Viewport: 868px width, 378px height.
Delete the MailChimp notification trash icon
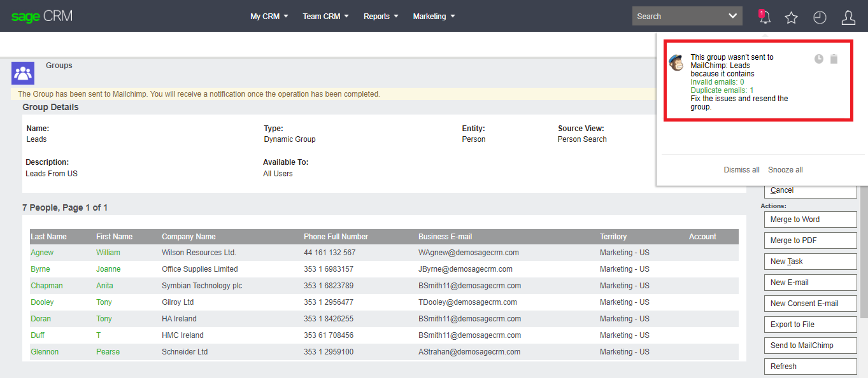(x=834, y=59)
